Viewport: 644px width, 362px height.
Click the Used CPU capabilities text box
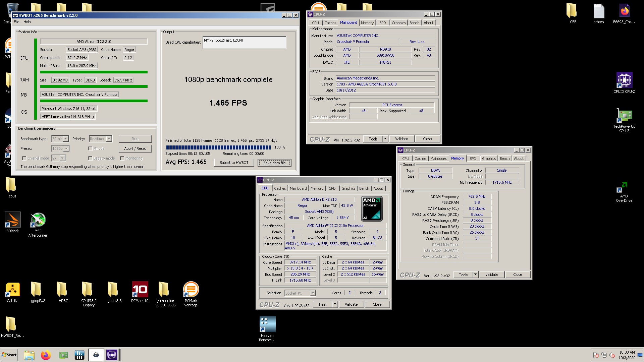245,43
